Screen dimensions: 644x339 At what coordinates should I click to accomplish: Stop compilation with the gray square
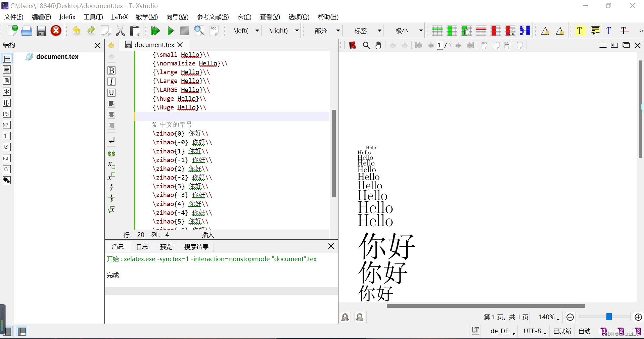pos(185,31)
